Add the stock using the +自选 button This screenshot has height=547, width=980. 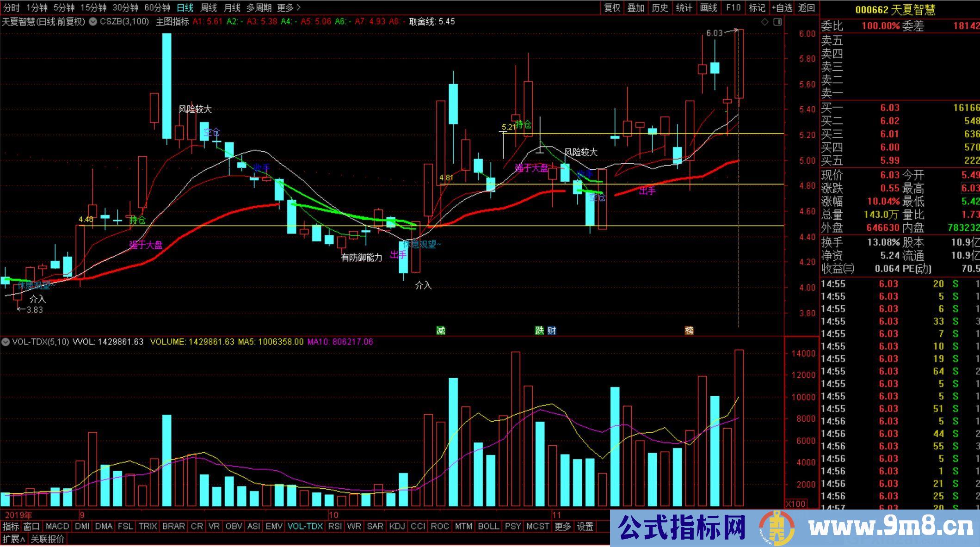click(x=782, y=7)
